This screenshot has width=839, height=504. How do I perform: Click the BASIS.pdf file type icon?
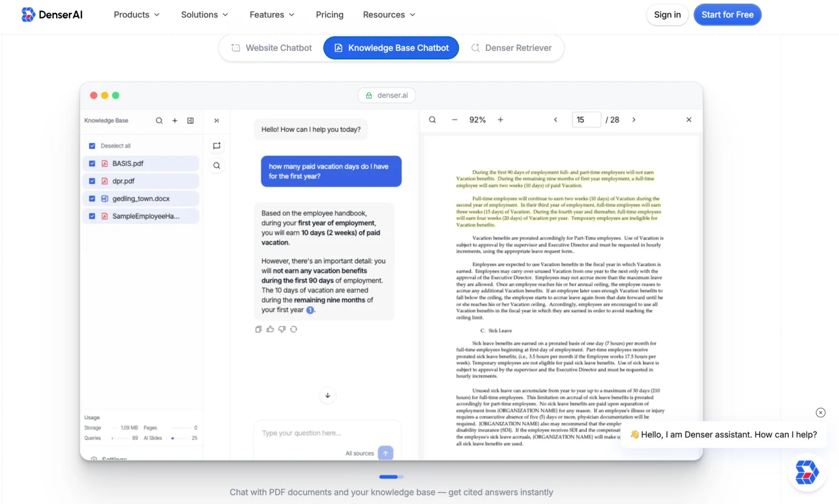104,164
